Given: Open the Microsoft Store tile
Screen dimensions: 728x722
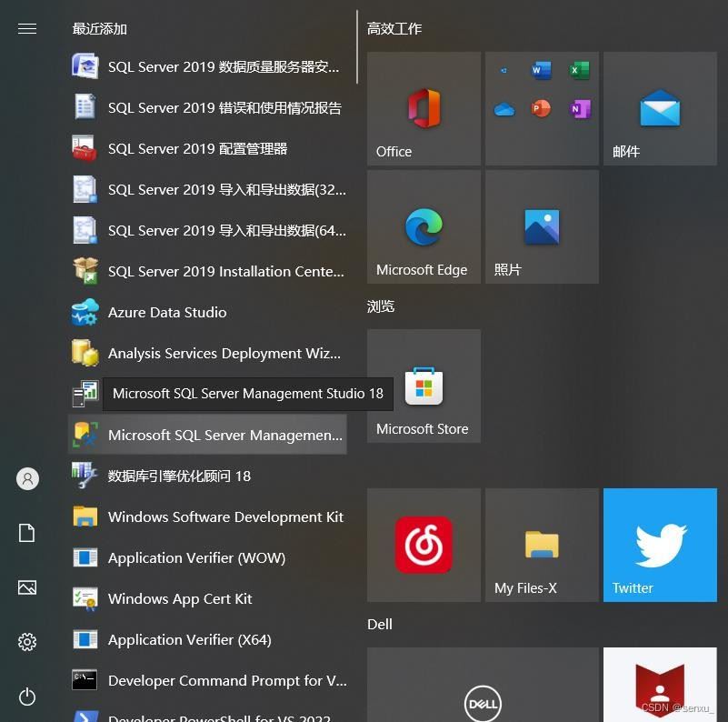Looking at the screenshot, I should [424, 386].
